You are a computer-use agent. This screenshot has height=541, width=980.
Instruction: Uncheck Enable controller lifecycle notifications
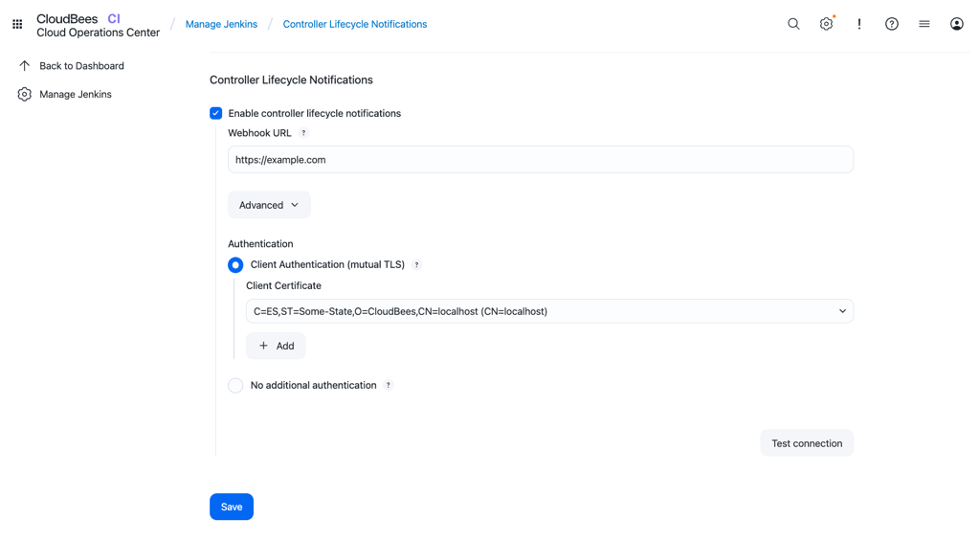tap(215, 113)
